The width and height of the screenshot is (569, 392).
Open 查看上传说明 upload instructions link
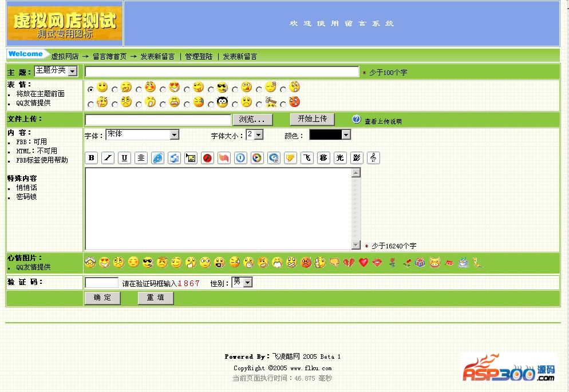(383, 121)
